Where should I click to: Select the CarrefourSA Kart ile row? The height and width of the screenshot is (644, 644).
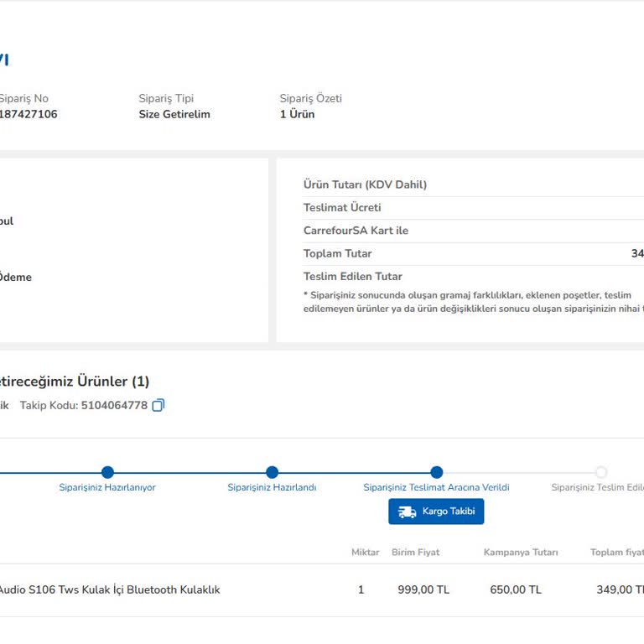[x=356, y=231]
